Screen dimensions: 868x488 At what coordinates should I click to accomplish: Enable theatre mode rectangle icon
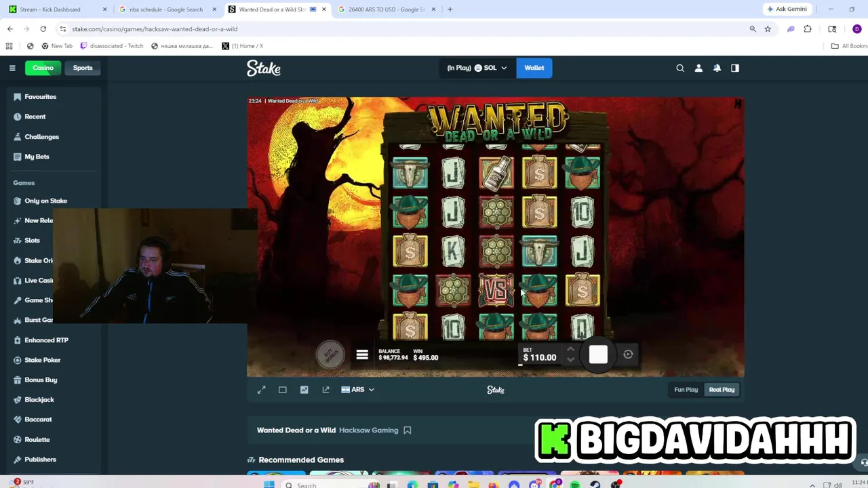pos(283,390)
